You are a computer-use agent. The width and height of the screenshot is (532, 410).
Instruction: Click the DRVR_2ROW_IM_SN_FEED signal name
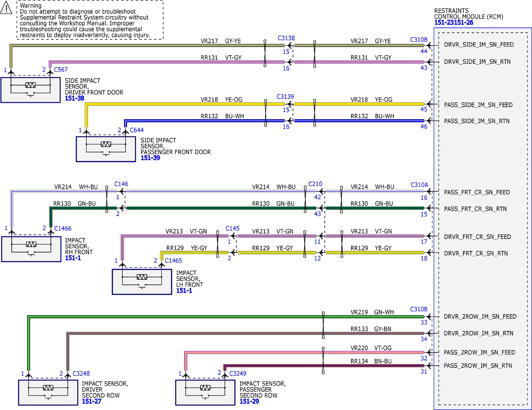tap(480, 317)
